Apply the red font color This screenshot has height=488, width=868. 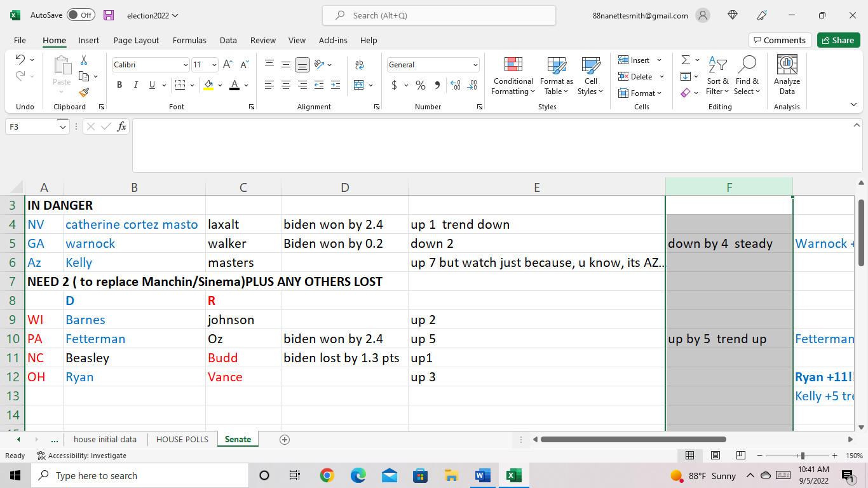[x=234, y=85]
